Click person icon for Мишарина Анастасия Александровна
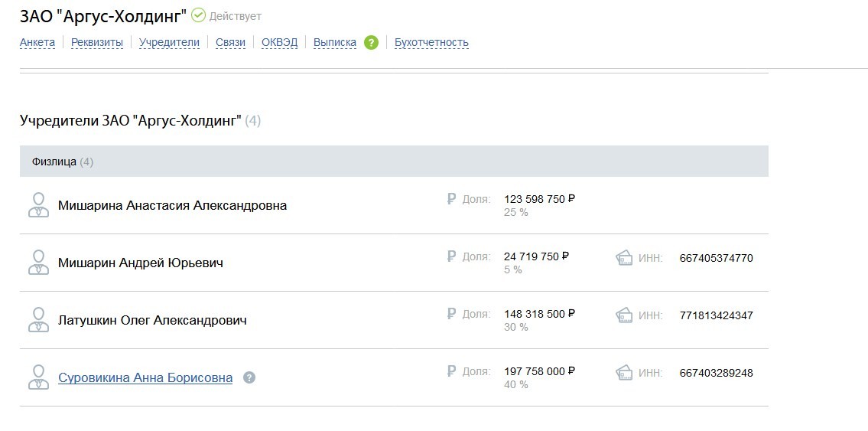Viewport: 868px width, 431px height. click(x=38, y=205)
